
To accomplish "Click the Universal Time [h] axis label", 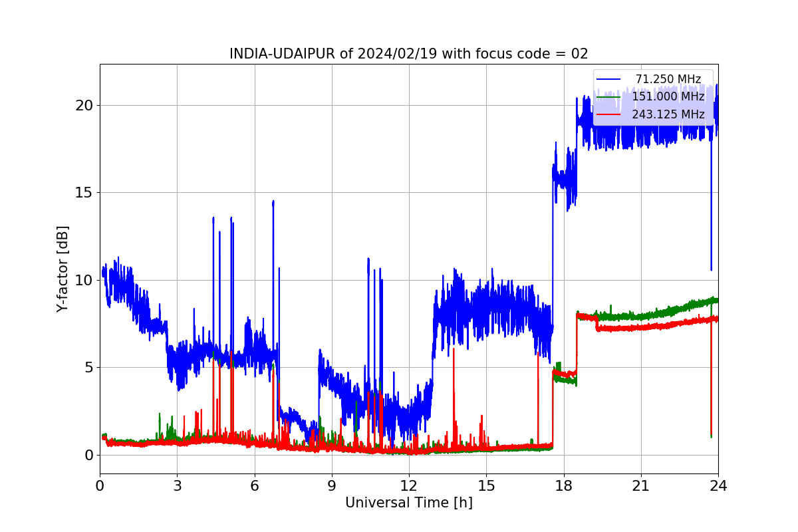I will (x=409, y=503).
